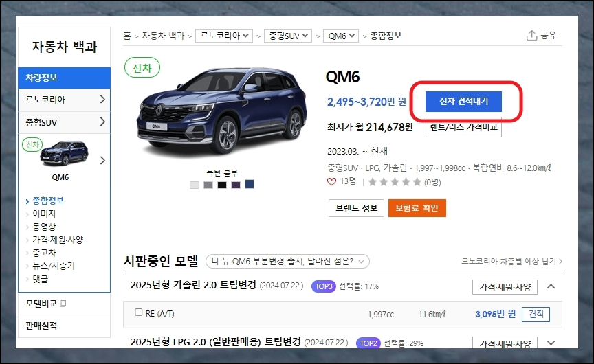
Task: Open 르노코리아 차종별 예상 납기 link
Action: [x=511, y=262]
